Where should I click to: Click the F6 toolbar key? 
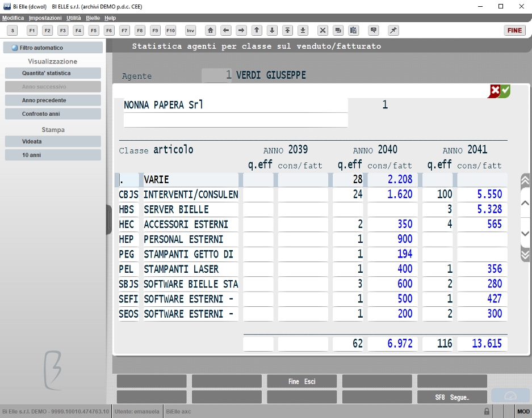pos(109,31)
